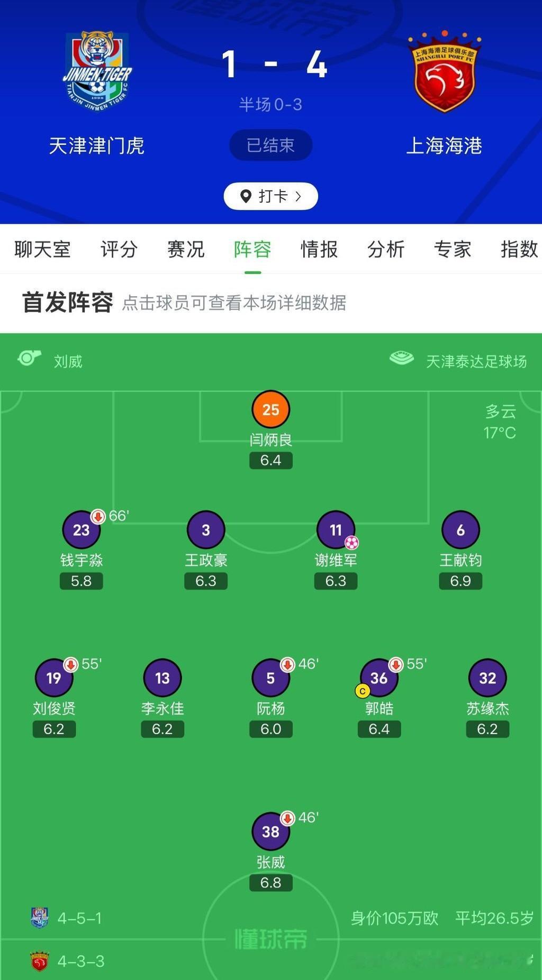Click the 已结束 match status button
542x980 pixels.
(270, 144)
